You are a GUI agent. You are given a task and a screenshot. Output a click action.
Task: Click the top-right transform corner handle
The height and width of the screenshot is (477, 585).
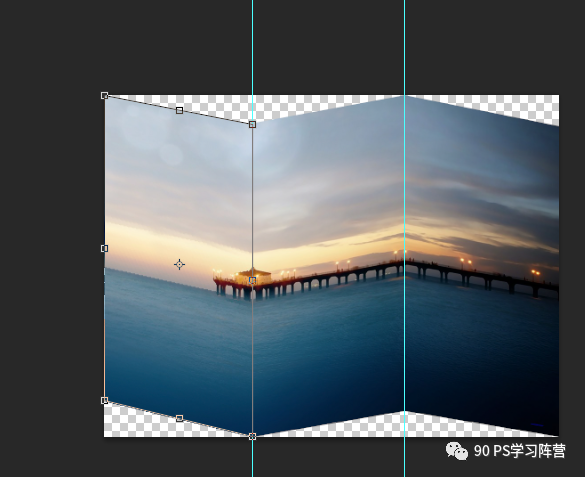click(253, 125)
